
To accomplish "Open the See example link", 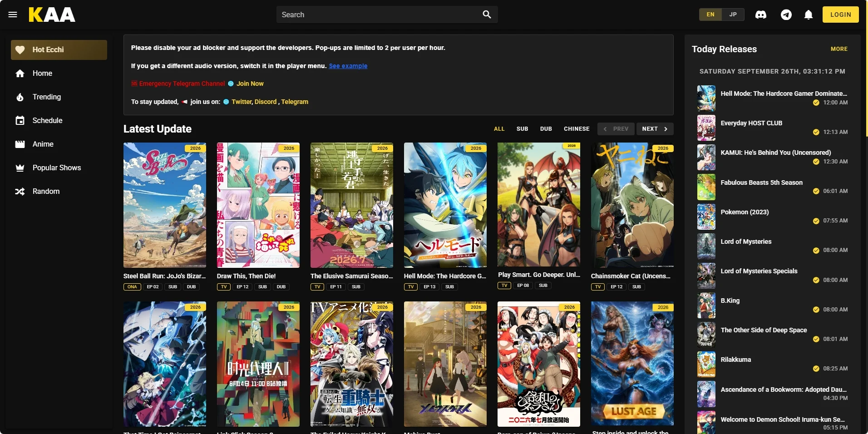I will 348,66.
